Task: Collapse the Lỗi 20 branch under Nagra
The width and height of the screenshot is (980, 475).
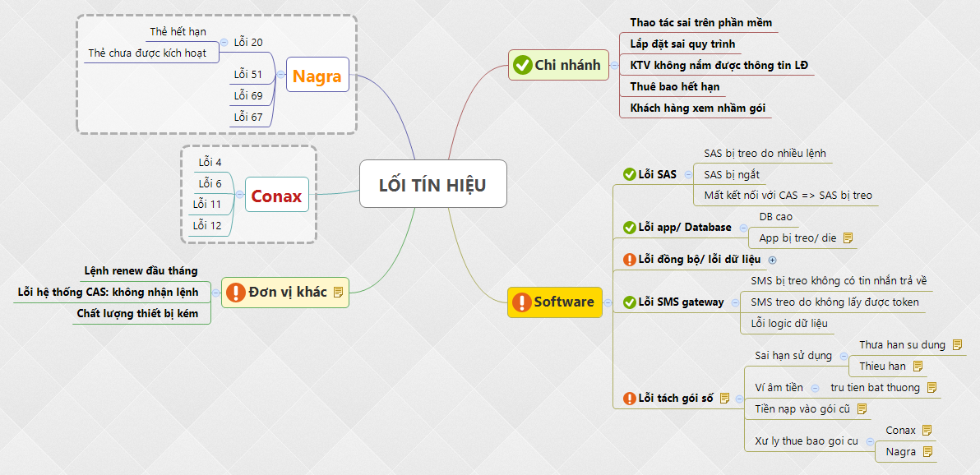Action: click(224, 42)
